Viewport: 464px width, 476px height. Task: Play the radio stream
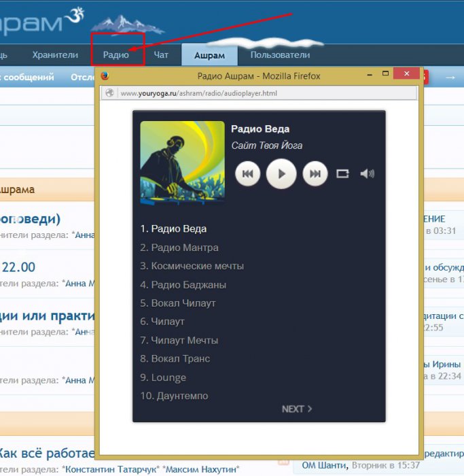coord(281,174)
